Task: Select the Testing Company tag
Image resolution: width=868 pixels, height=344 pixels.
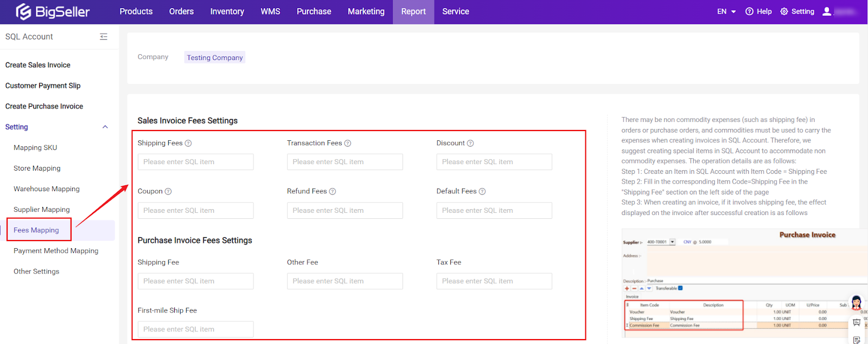Action: (215, 57)
